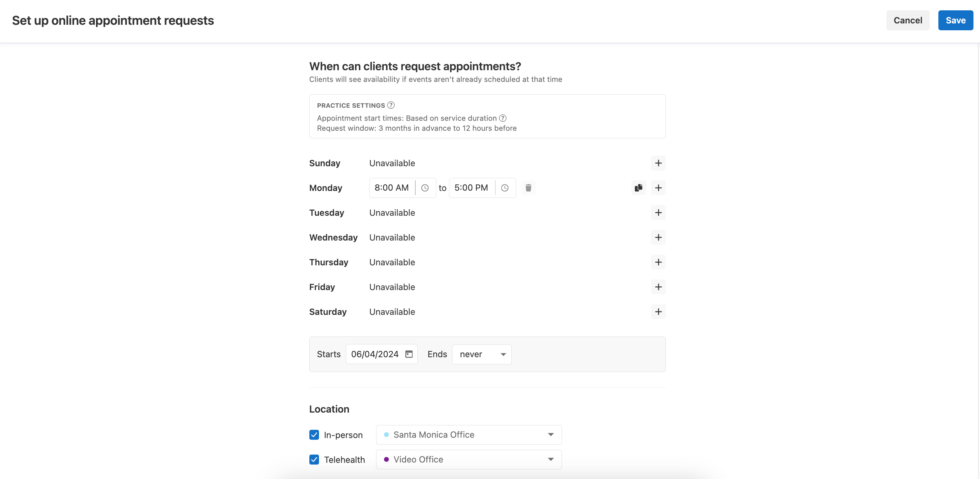Viewport: 980px width, 479px height.
Task: Delete Monday's time slot with trash icon
Action: [529, 188]
